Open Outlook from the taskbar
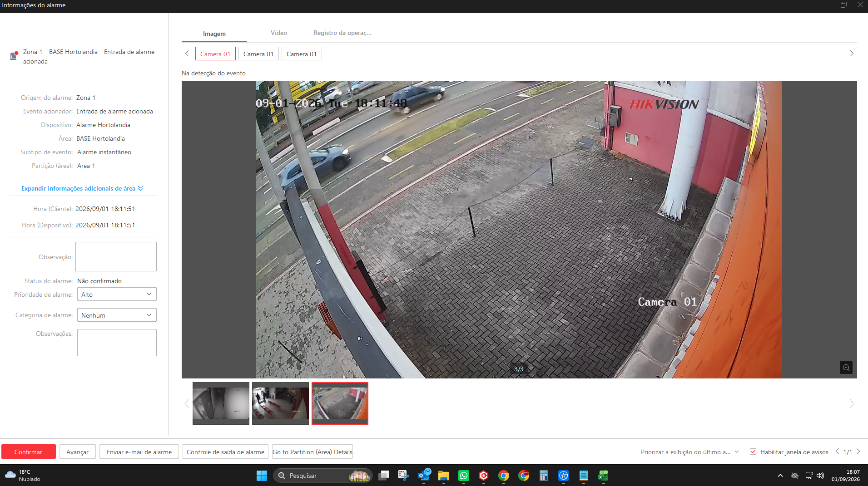The height and width of the screenshot is (486, 868). (424, 476)
